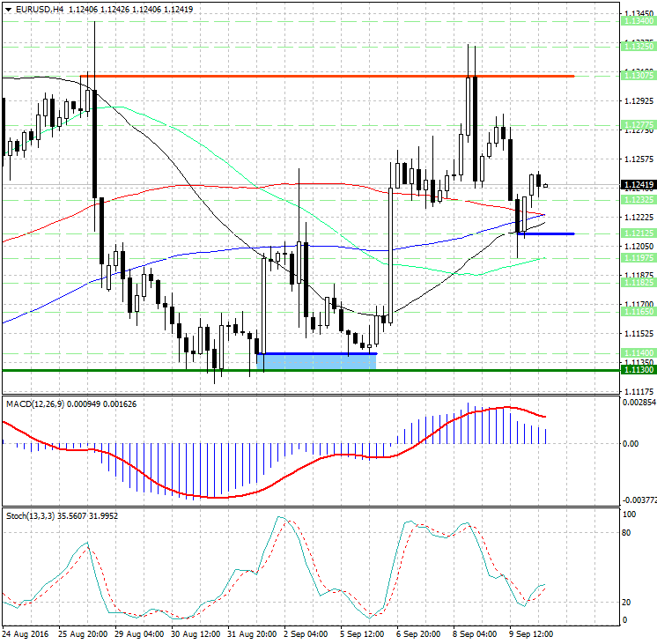This screenshot has width=657, height=644.
Task: Click the 31 Aug 20:00 time label
Action: point(251,633)
